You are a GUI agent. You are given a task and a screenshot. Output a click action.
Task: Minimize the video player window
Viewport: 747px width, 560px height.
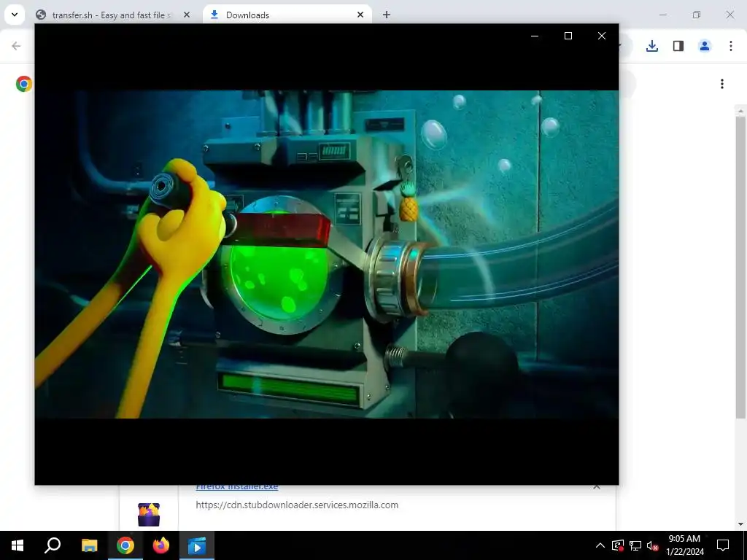535,36
